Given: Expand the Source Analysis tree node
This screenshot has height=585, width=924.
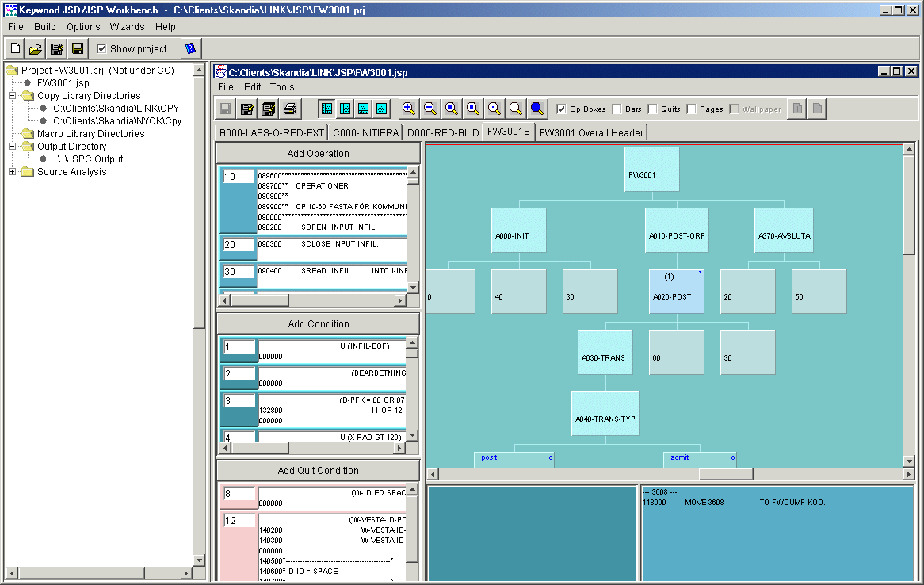Looking at the screenshot, I should (x=13, y=172).
